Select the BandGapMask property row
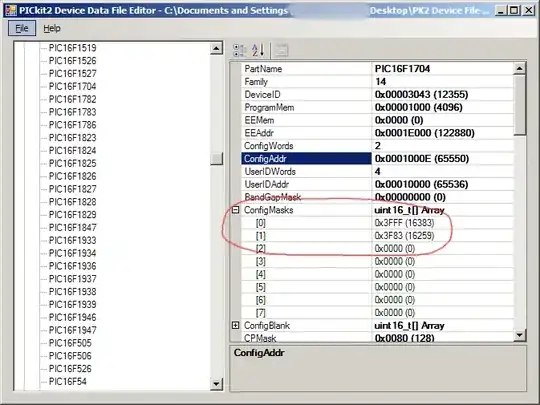Screen dimensions: 540x405 [377, 197]
